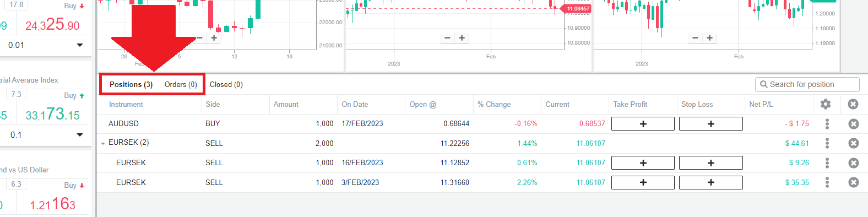Close the EURSEK 3/FEB/2023 position
This screenshot has width=868, height=217.
click(x=854, y=182)
